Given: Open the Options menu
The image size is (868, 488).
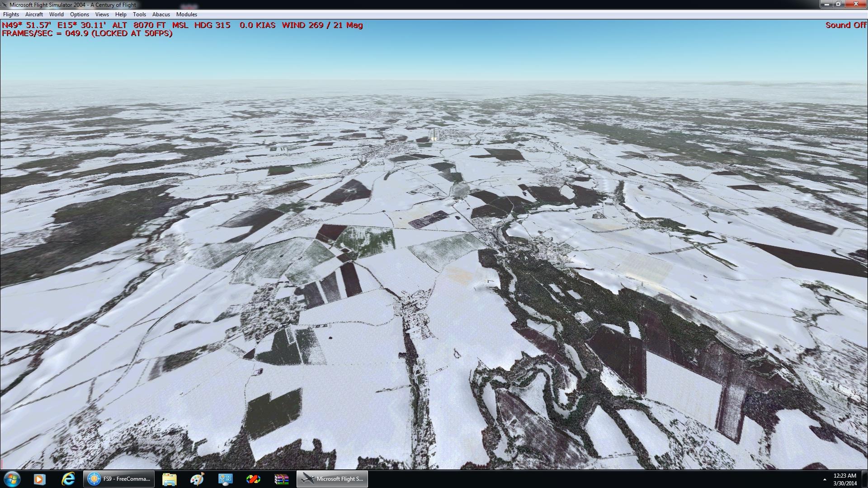Looking at the screenshot, I should (80, 14).
